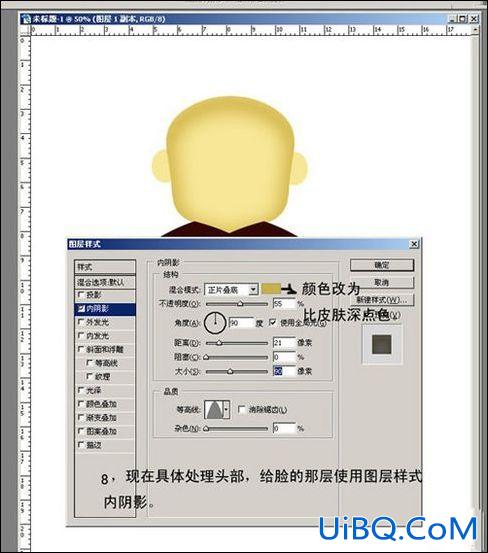Enable the 渐变叠加 gradient overlay checkbox
This screenshot has height=553, width=488.
coord(81,418)
